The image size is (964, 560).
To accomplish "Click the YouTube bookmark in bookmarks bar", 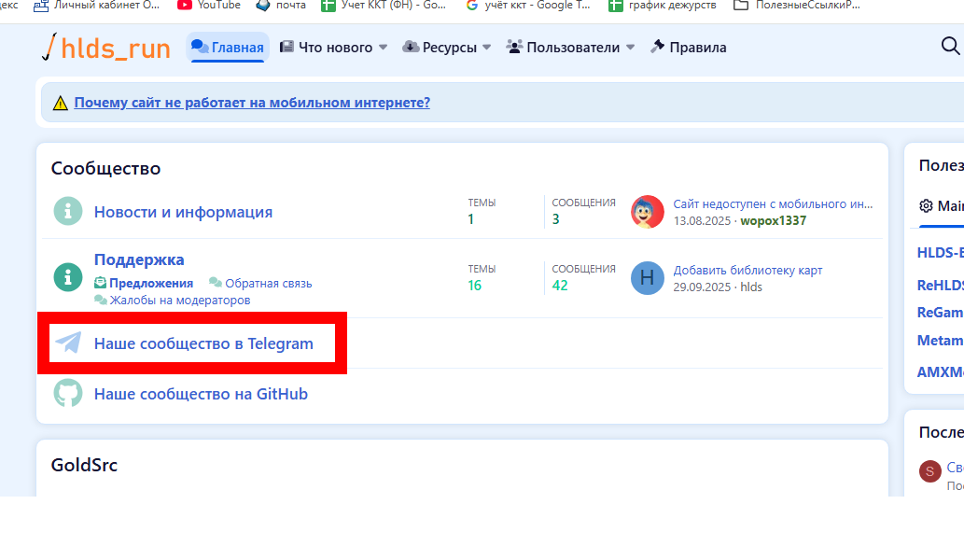I will tap(209, 5).
